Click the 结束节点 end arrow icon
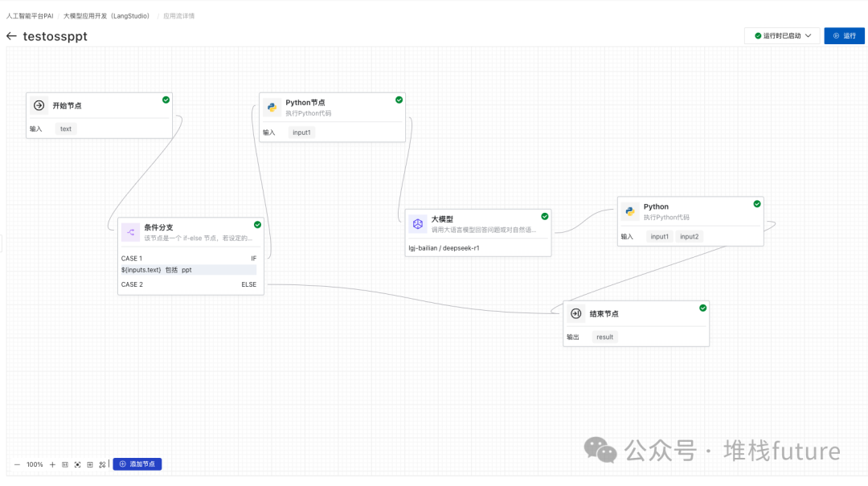 tap(576, 314)
